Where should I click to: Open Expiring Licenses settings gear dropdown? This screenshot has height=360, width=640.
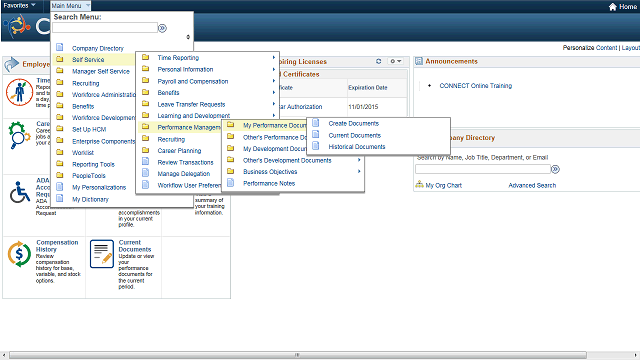[x=396, y=61]
